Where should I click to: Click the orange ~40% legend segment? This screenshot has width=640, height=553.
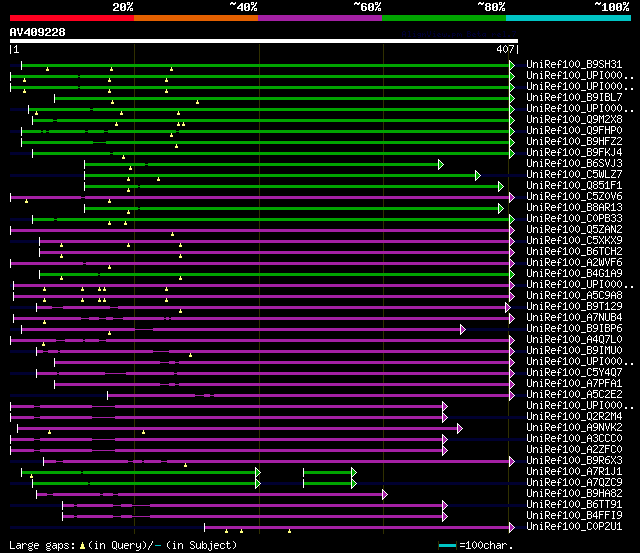click(x=196, y=18)
